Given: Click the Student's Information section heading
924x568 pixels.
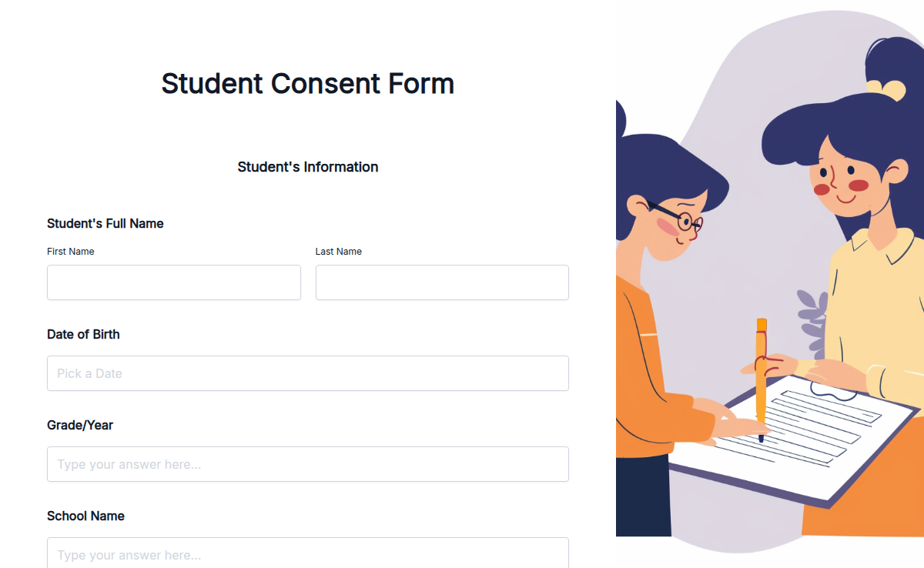Looking at the screenshot, I should [x=307, y=167].
